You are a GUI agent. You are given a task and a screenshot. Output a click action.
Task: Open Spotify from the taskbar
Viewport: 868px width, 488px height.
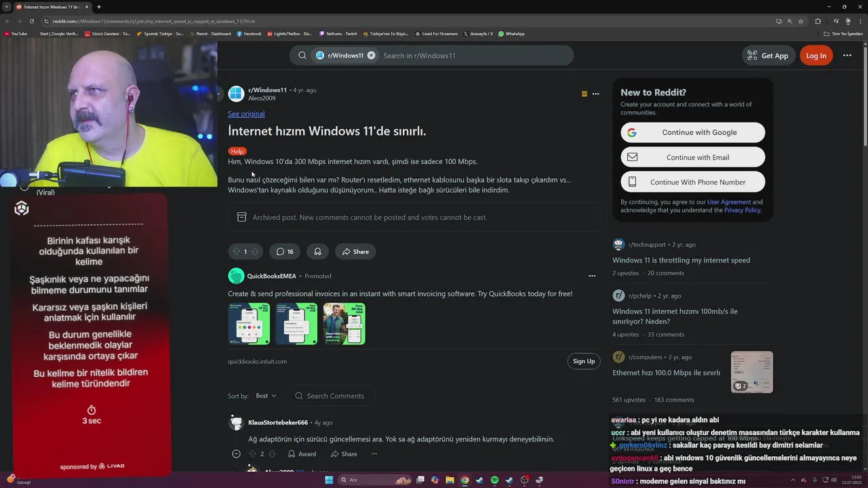click(x=494, y=480)
